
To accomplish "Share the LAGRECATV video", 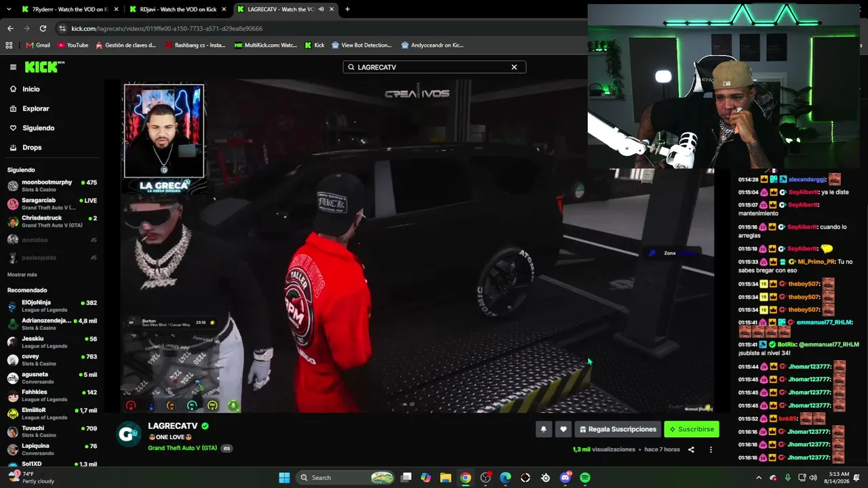I will pos(691,449).
